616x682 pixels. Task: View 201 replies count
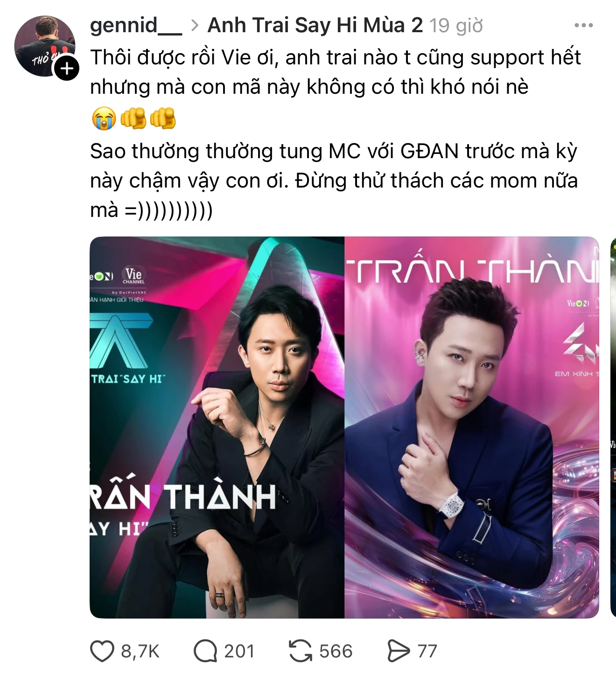click(239, 652)
